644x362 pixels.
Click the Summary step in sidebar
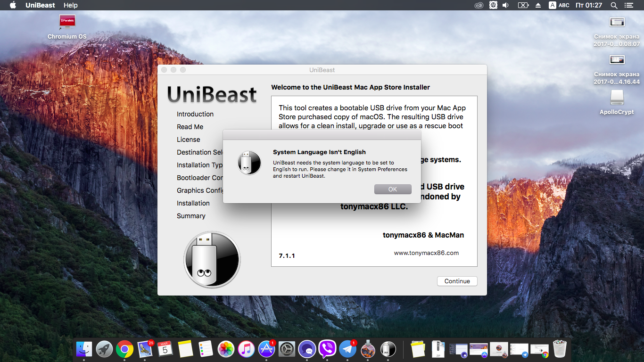pos(191,216)
